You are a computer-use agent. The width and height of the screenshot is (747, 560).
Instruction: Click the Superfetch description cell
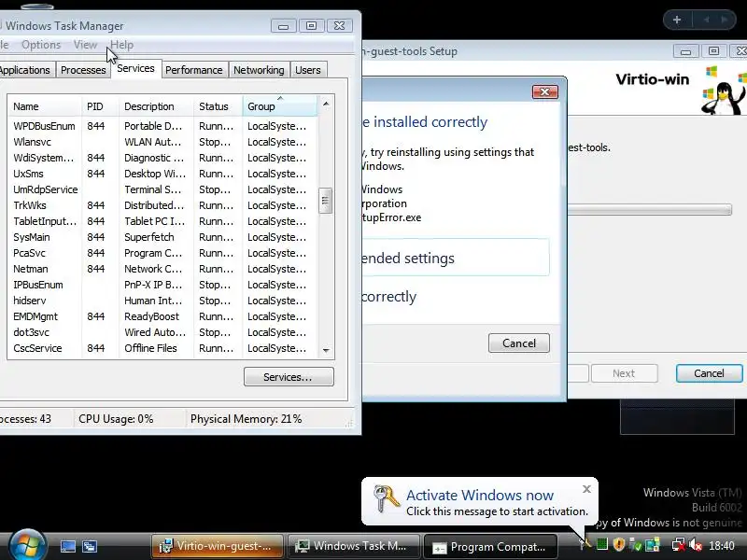tap(149, 237)
